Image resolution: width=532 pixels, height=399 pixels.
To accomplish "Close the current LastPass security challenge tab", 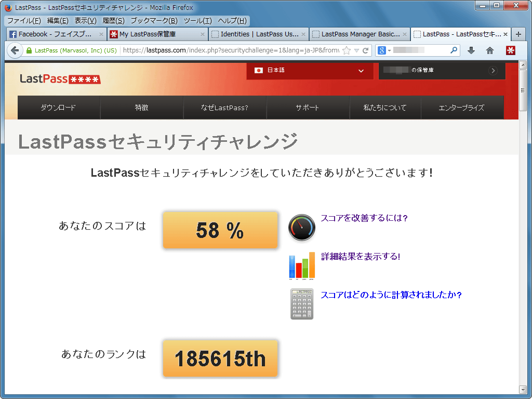I will (x=506, y=34).
